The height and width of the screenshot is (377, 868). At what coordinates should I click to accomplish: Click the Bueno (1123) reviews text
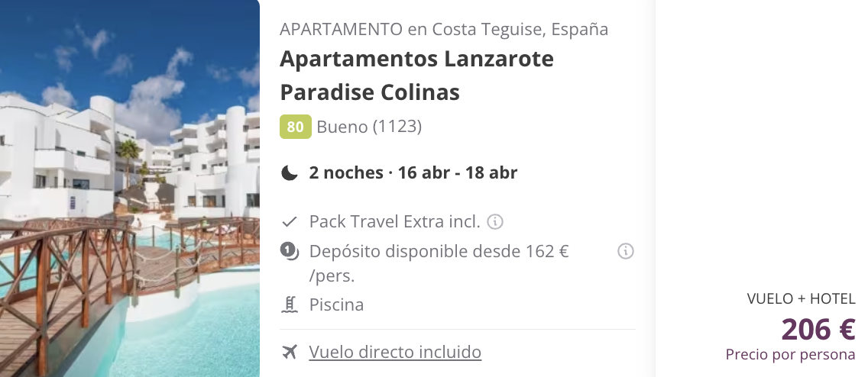point(369,127)
